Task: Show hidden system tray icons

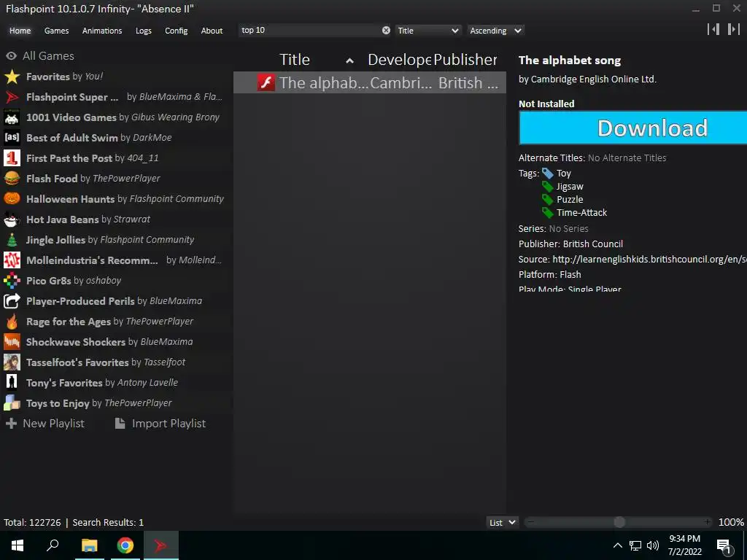Action: [x=617, y=545]
